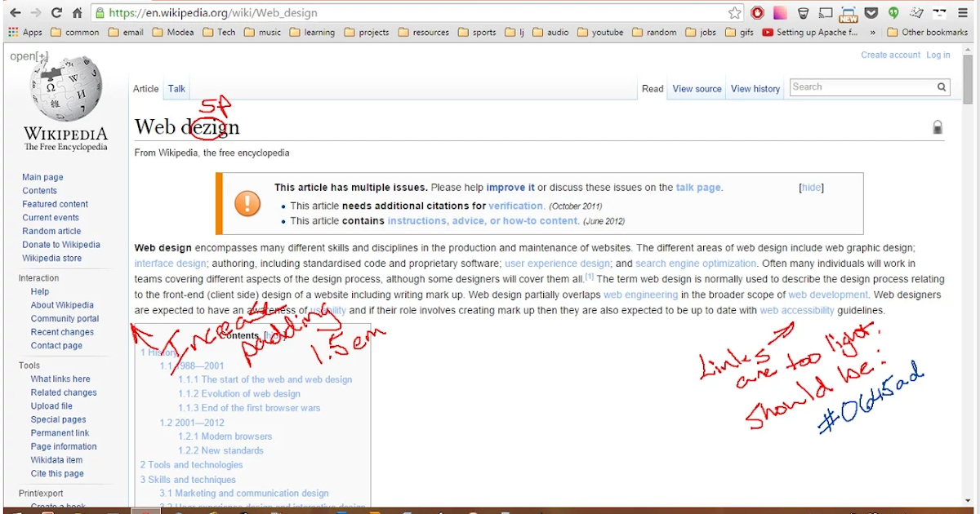Open the YouTube bookmark 'Setting up Apache'
Image resolution: width=980 pixels, height=514 pixels.
(x=810, y=33)
